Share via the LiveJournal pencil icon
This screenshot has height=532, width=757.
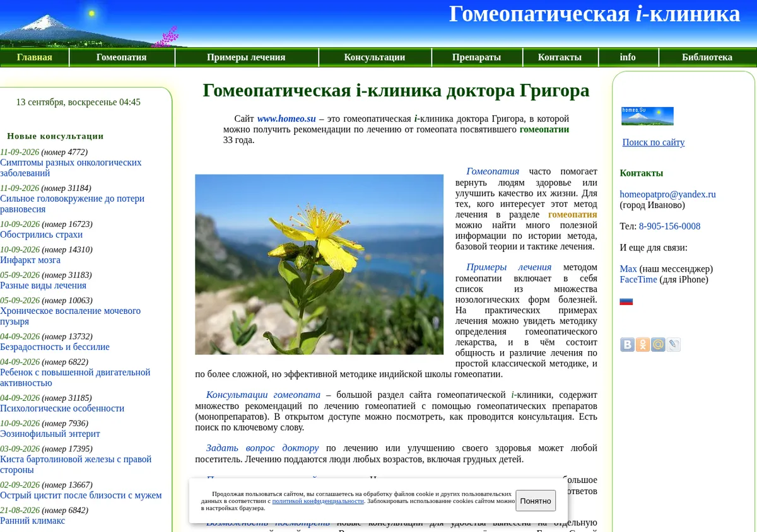click(674, 345)
